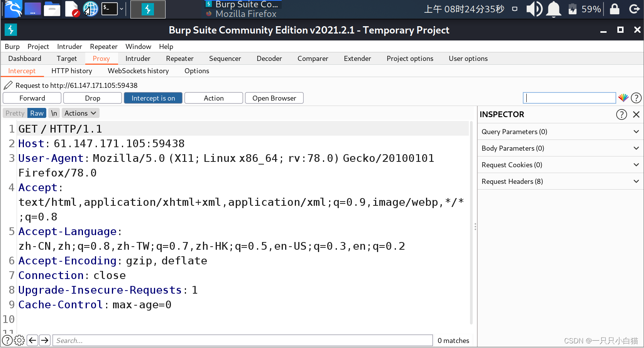Click the lock screen padlock icon

click(x=615, y=9)
